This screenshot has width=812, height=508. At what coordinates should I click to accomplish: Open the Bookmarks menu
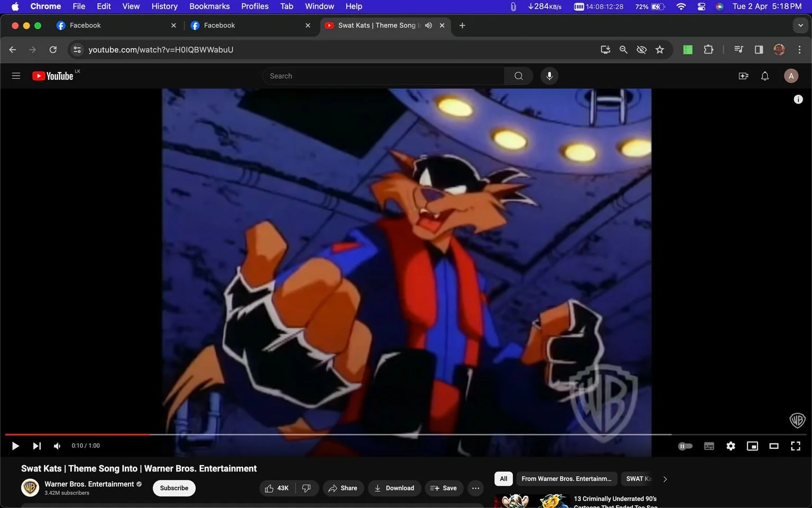(x=209, y=6)
